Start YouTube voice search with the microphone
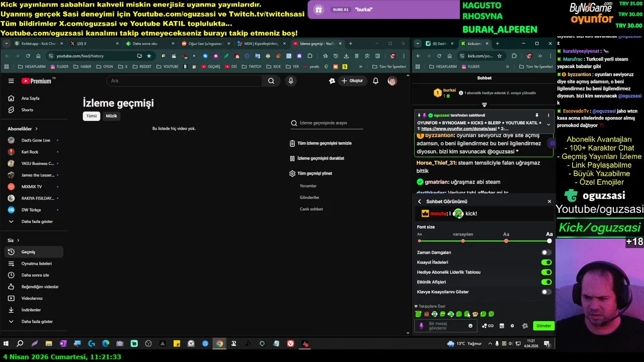 [291, 80]
